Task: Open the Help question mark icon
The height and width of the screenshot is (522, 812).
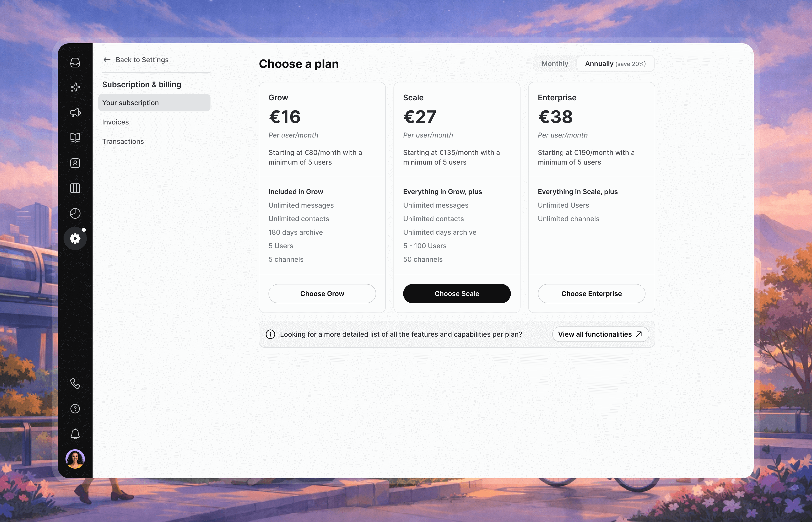Action: 75,409
